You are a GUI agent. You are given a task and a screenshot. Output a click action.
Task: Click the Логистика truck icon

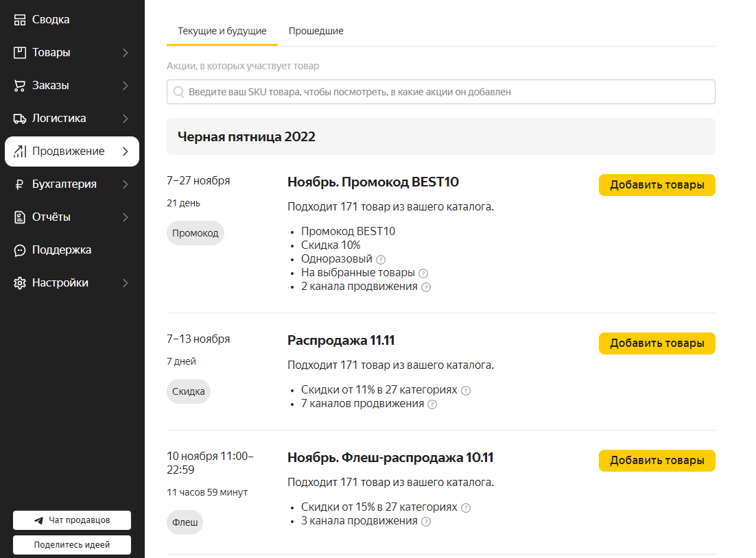20,119
